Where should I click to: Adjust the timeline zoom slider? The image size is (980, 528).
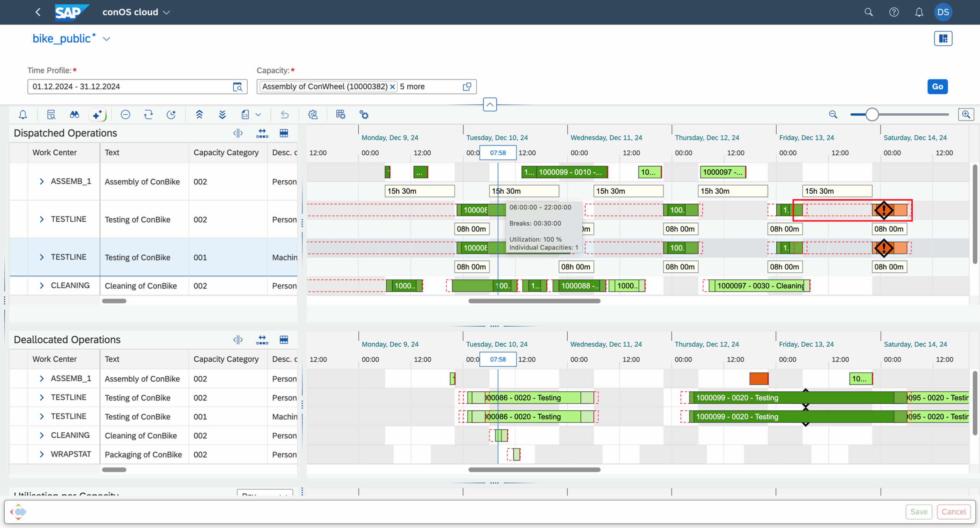(872, 114)
